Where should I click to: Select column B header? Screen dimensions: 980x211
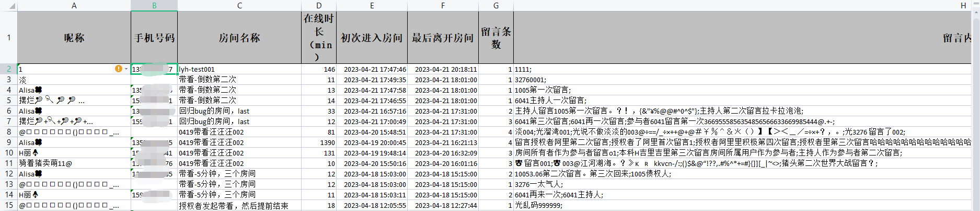pos(154,5)
